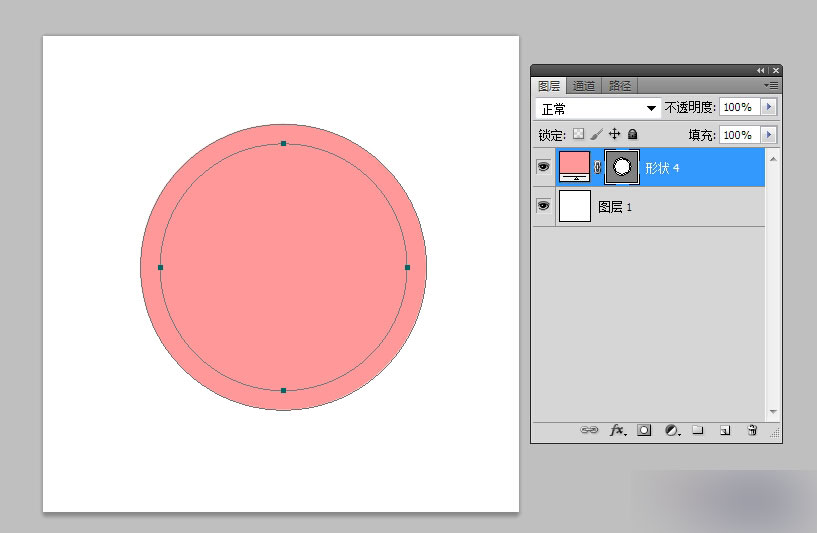Add a layer mask
Image resolution: width=817 pixels, height=533 pixels.
[x=644, y=430]
